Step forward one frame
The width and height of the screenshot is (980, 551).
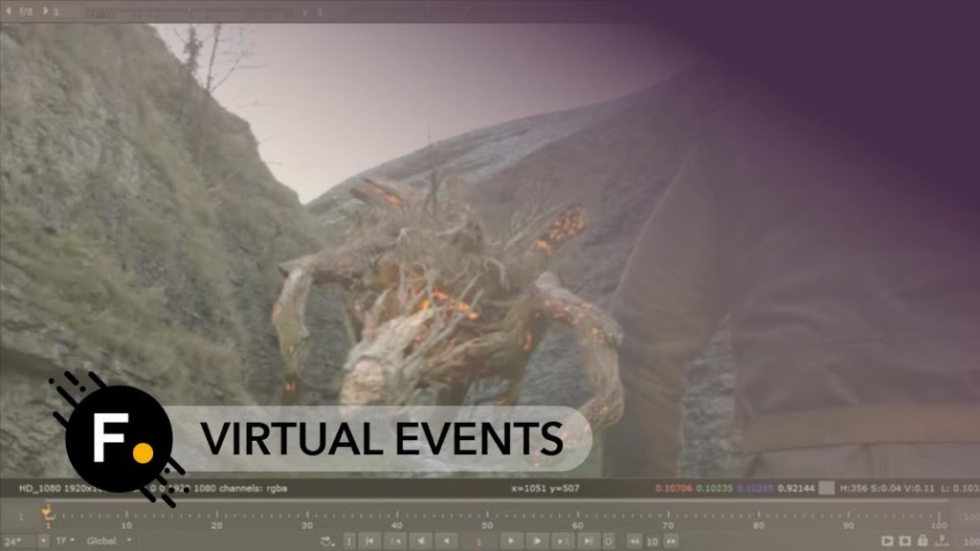coord(537,541)
